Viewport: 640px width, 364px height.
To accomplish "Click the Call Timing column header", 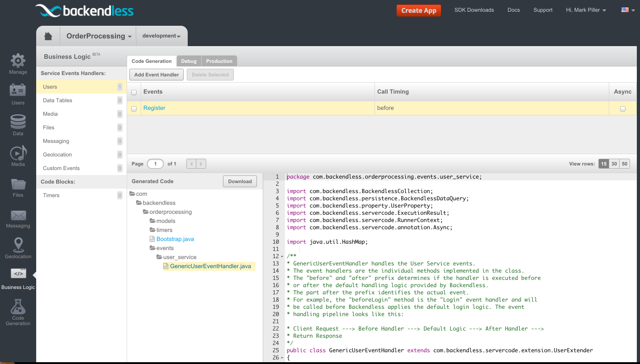I will 492,92.
